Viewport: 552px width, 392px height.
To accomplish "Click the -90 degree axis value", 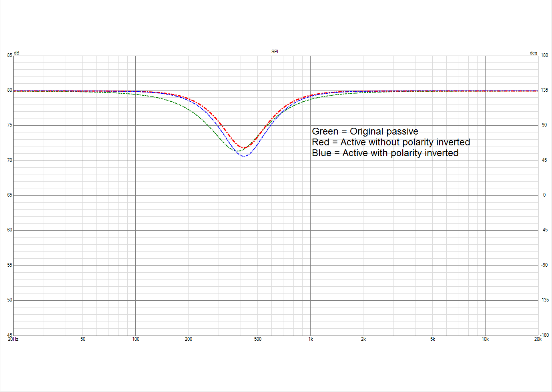I will (x=544, y=265).
